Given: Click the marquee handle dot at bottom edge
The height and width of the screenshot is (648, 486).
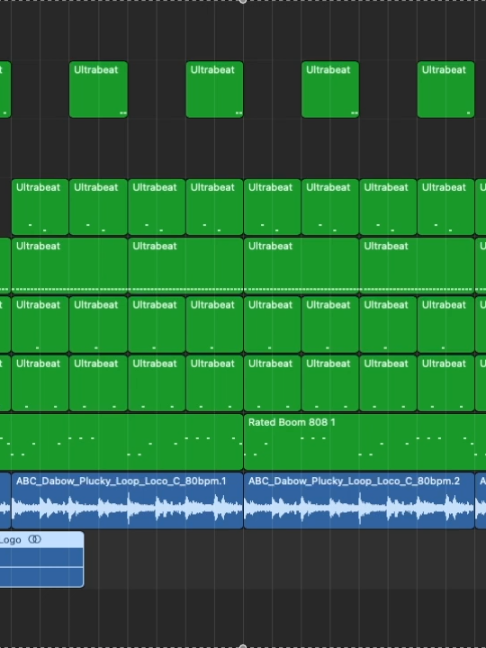Looking at the screenshot, I should [243, 646].
